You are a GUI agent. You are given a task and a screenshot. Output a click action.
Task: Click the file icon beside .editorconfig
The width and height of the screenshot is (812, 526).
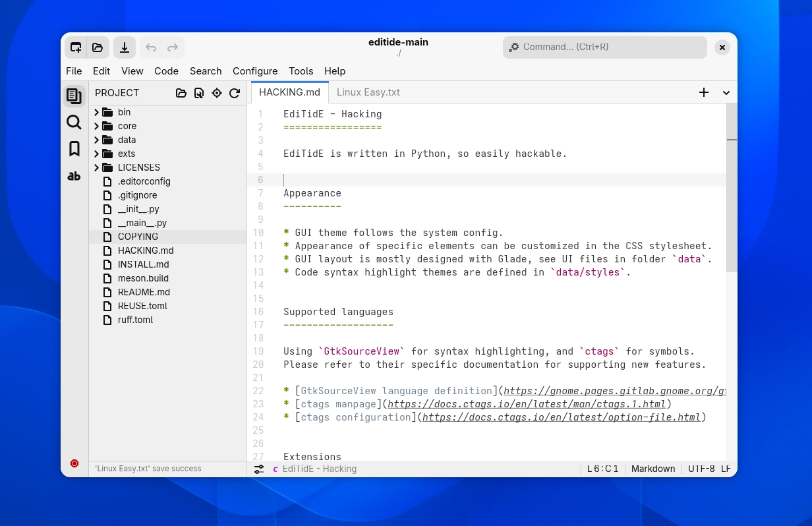(x=107, y=181)
